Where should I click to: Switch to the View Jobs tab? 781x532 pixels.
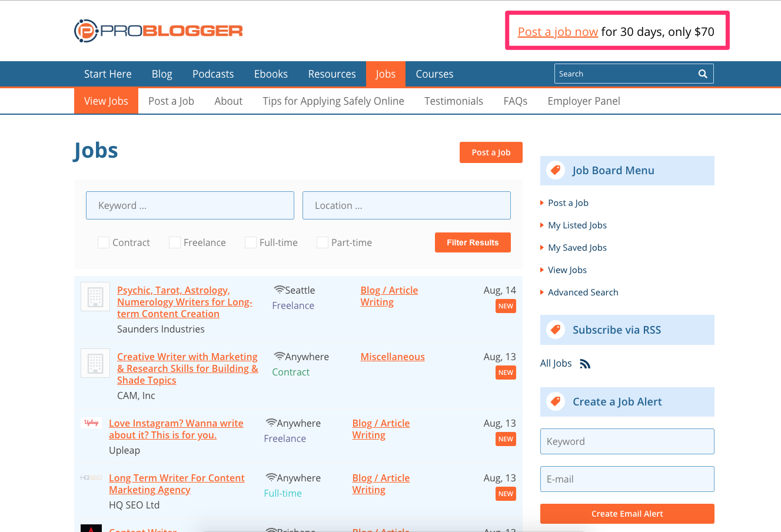click(106, 101)
